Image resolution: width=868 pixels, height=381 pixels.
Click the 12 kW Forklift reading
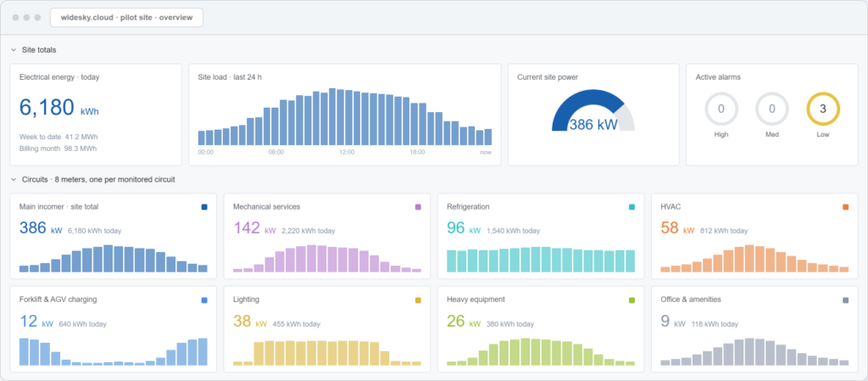coord(36,322)
